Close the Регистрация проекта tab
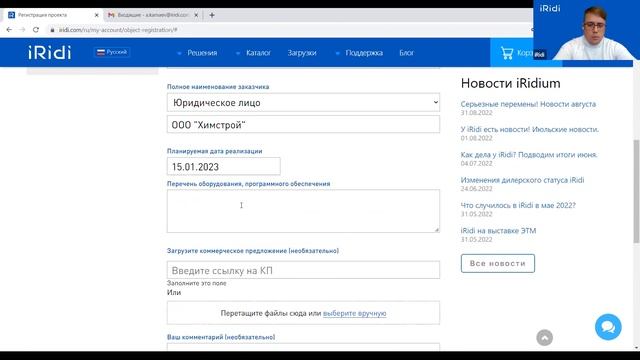Viewport: 640px width, 360px height. [x=97, y=15]
